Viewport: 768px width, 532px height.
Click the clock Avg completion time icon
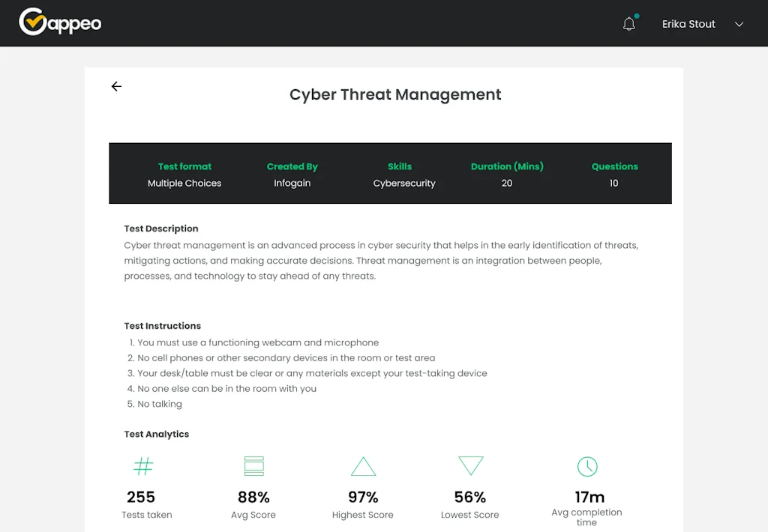pyautogui.click(x=586, y=466)
